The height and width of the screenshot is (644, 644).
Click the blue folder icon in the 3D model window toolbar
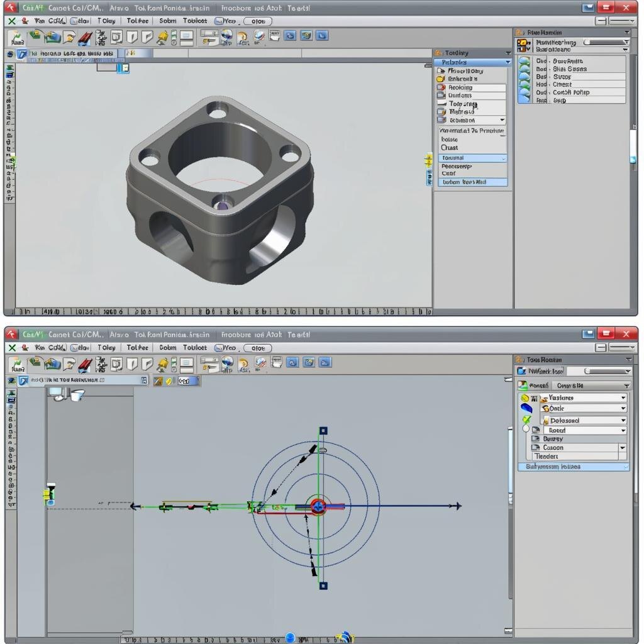pos(53,37)
